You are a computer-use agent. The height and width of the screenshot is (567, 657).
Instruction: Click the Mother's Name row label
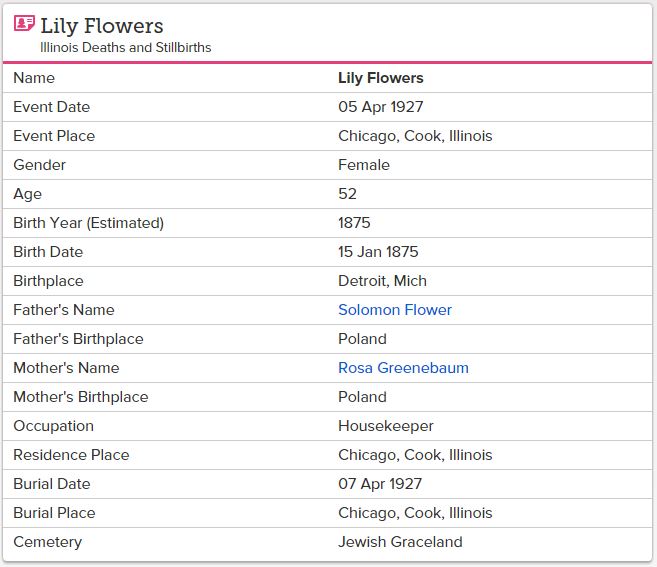(x=66, y=368)
